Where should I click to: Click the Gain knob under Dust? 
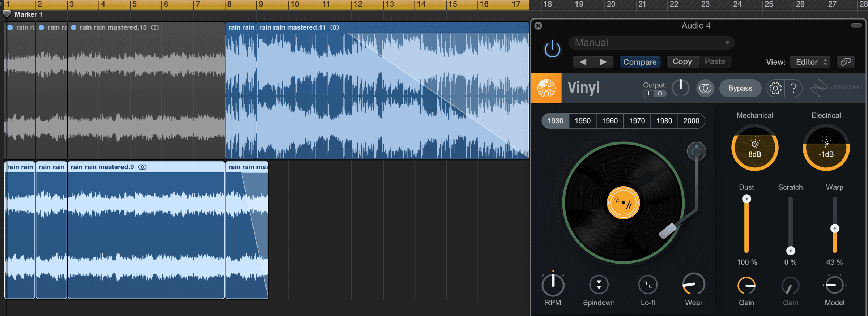[746, 286]
